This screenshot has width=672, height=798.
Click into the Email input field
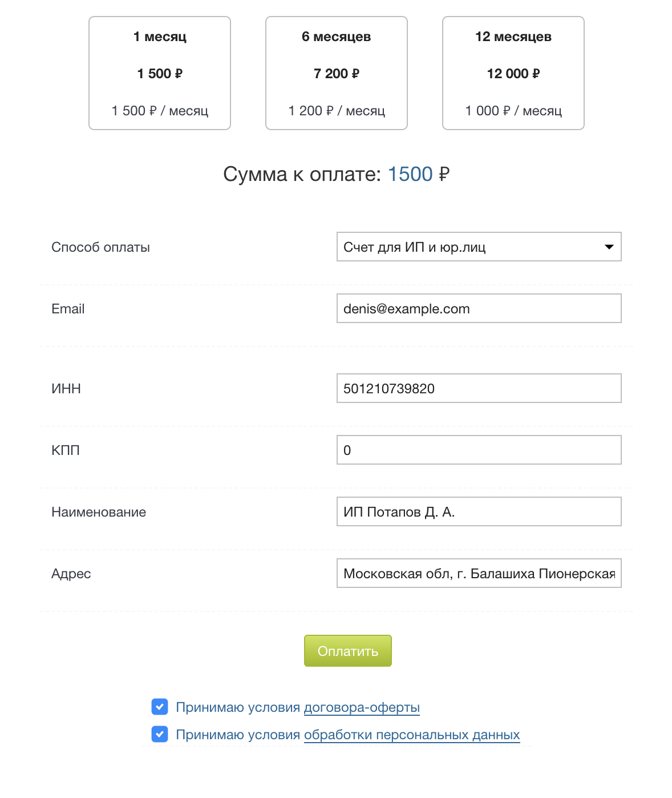[x=479, y=308]
